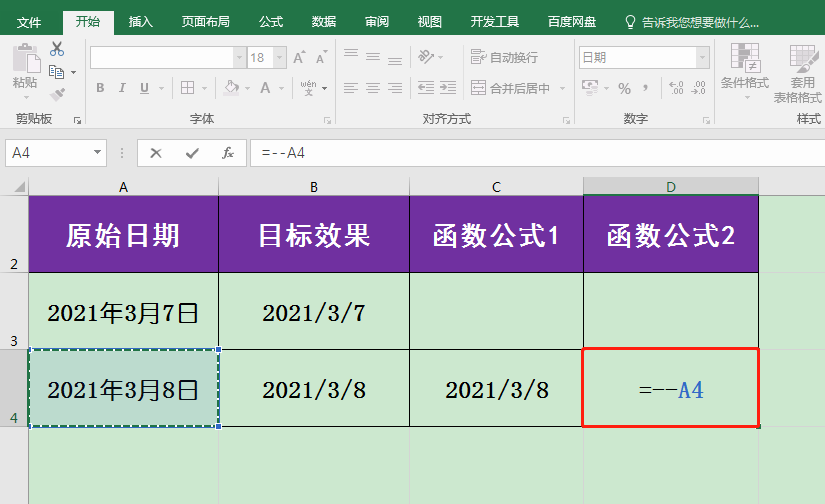Image resolution: width=825 pixels, height=504 pixels.
Task: Switch to the 页面布局 tab
Action: pos(206,22)
